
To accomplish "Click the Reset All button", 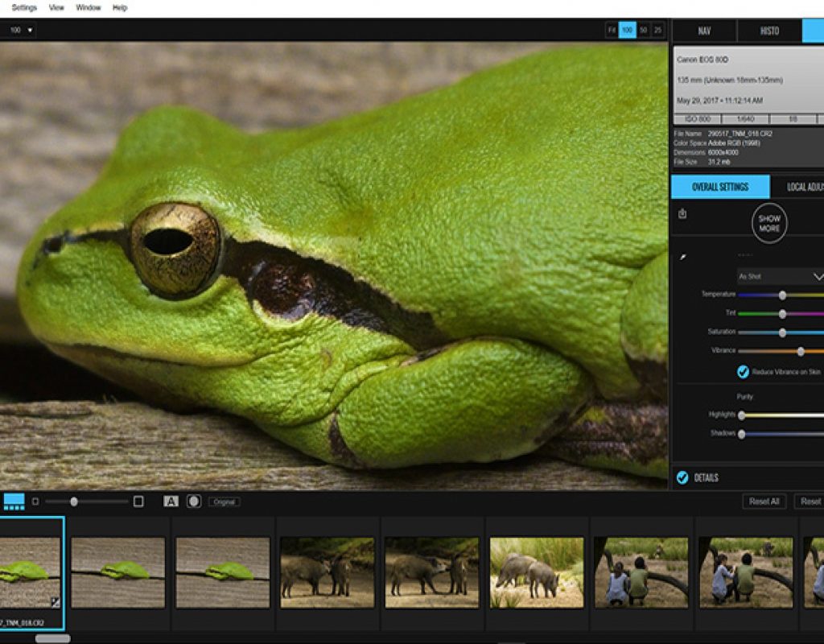I will coord(764,502).
